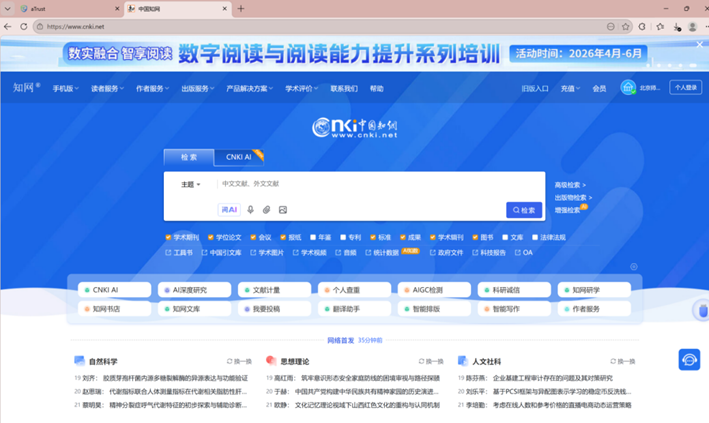Expand the 读者服务 menu
Image resolution: width=709 pixels, height=423 pixels.
point(107,89)
